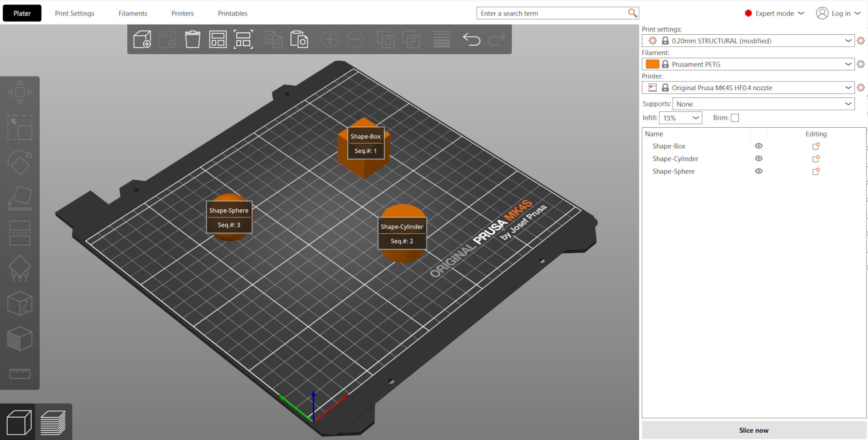Viewport: 868px width, 440px height.
Task: Click the Shape-Cylinder label on bed
Action: coord(402,233)
